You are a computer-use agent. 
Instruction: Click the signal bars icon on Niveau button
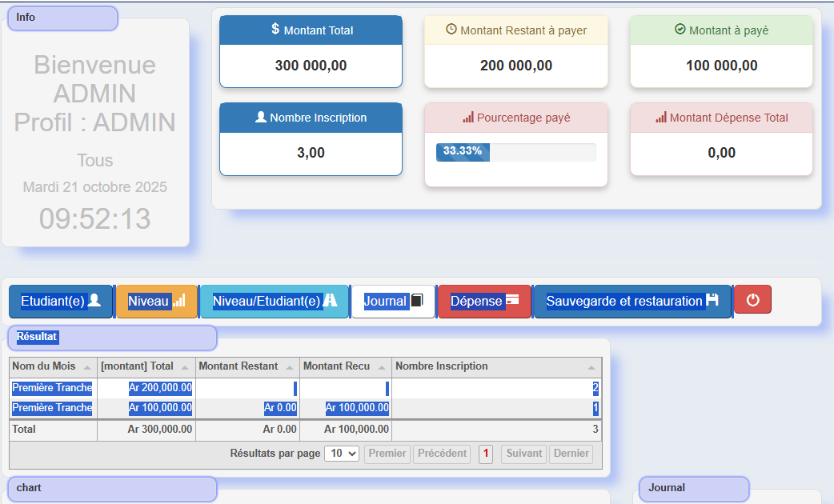179,301
